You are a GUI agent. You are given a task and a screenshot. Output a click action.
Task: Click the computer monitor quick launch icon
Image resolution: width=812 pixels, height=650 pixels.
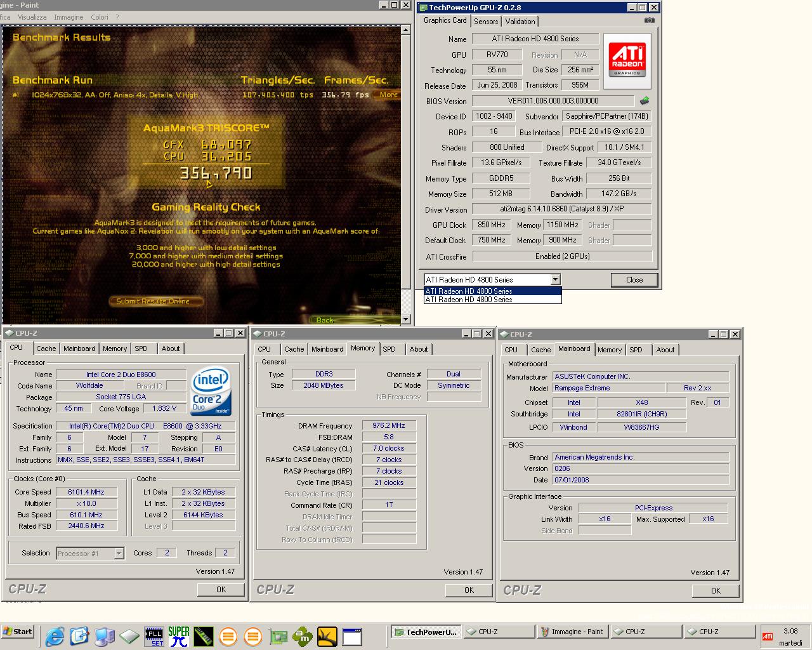point(105,635)
